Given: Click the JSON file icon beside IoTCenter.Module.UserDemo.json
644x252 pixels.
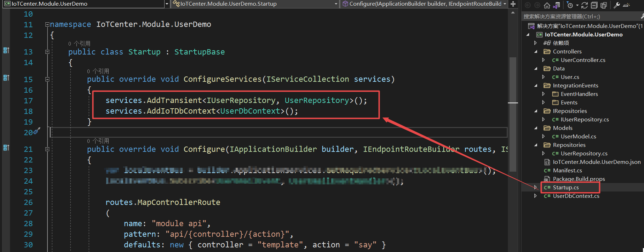Looking at the screenshot, I should pos(547,162).
